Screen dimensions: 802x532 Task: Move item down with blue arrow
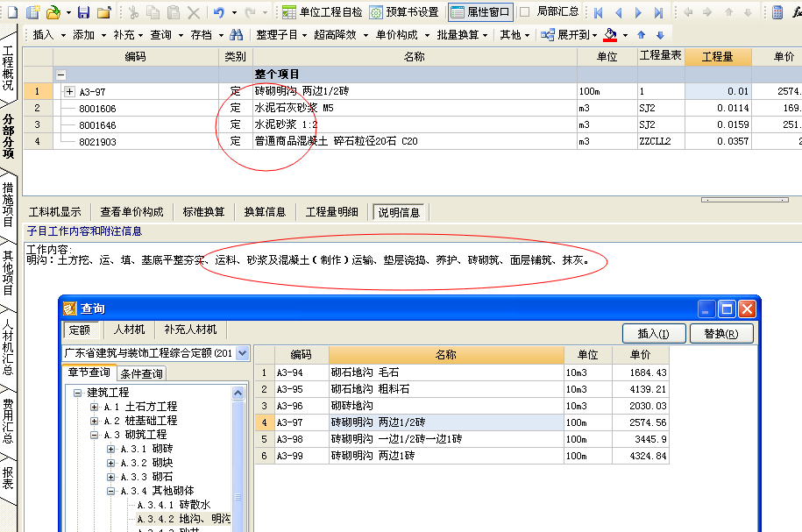pyautogui.click(x=660, y=35)
